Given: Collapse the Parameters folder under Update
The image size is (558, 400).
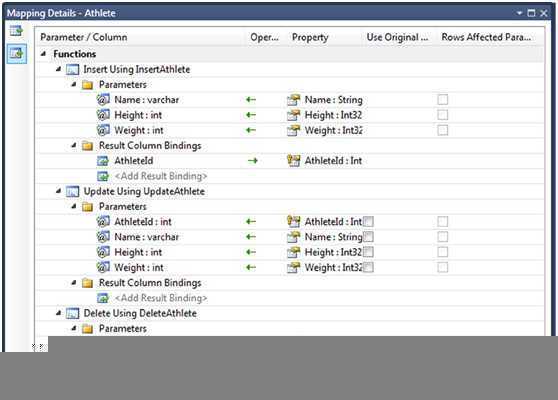Looking at the screenshot, I should point(74,206).
